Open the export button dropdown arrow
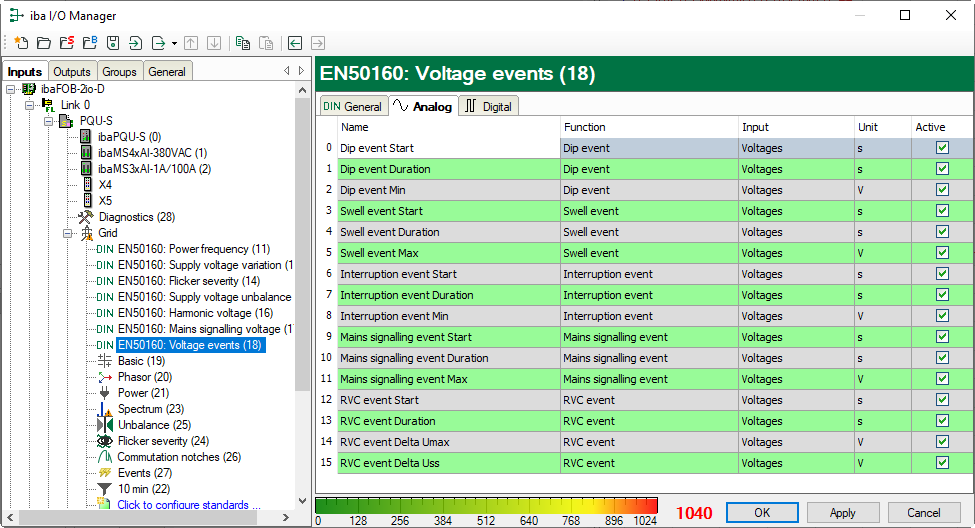 (x=174, y=43)
